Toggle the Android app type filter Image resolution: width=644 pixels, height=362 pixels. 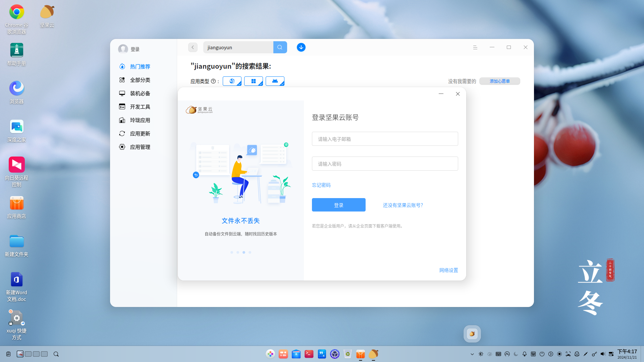pos(275,81)
